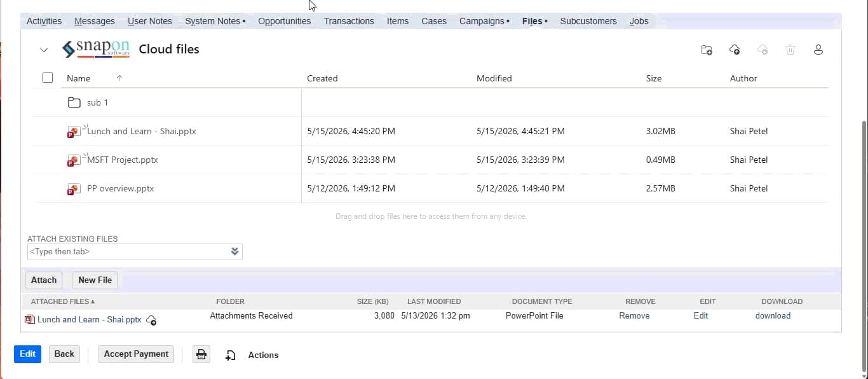Click the Name column header
The width and height of the screenshot is (868, 379).
click(79, 78)
